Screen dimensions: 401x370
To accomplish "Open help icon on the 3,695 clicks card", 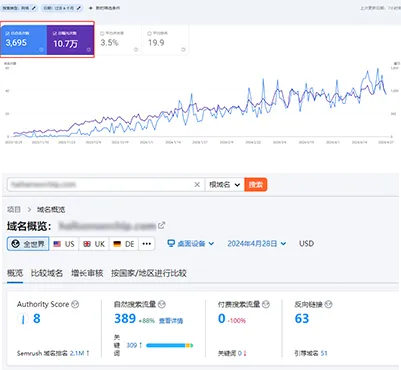I will [x=41, y=50].
